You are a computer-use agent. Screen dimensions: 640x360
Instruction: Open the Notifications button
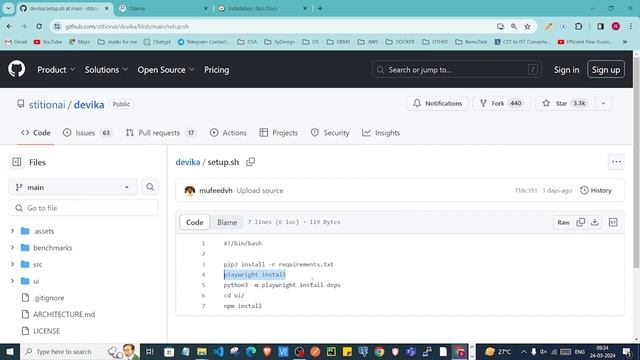click(x=438, y=103)
